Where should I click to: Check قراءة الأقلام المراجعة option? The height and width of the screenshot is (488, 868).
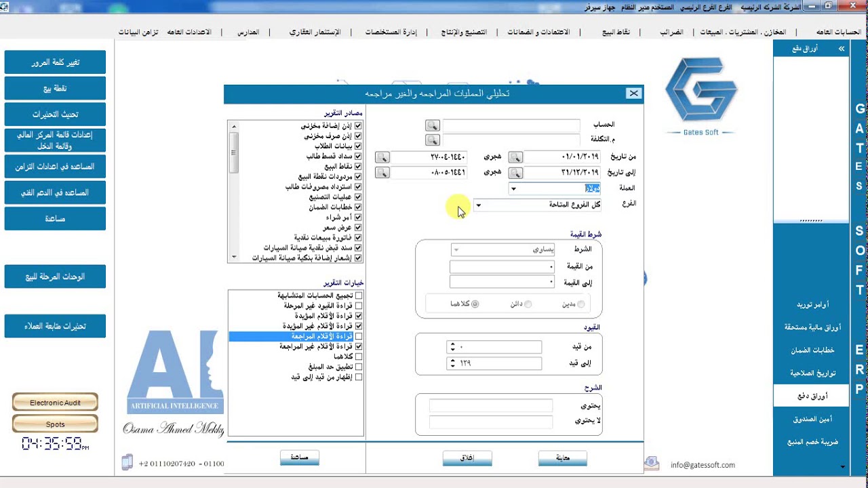(x=359, y=336)
